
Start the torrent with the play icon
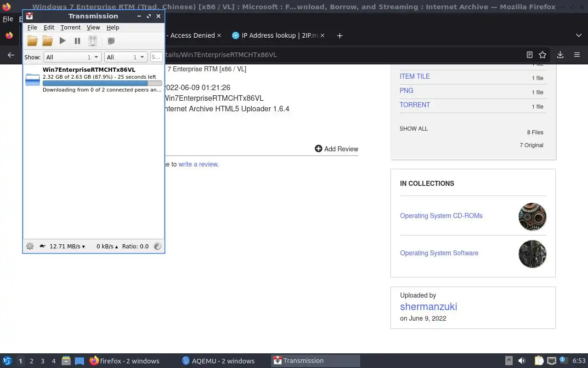62,41
